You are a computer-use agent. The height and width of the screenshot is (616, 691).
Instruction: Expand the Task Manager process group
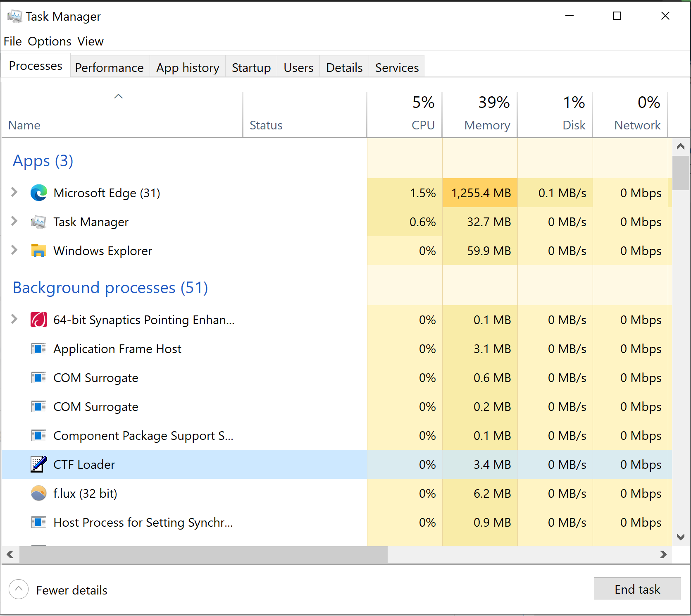pyautogui.click(x=14, y=221)
